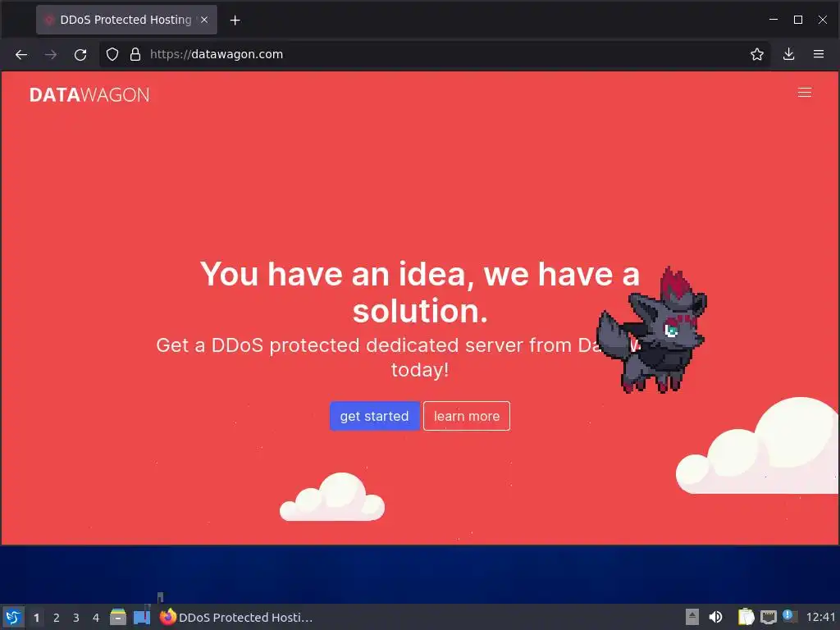The height and width of the screenshot is (630, 840).
Task: Open the LXQt start menu
Action: coord(13,617)
